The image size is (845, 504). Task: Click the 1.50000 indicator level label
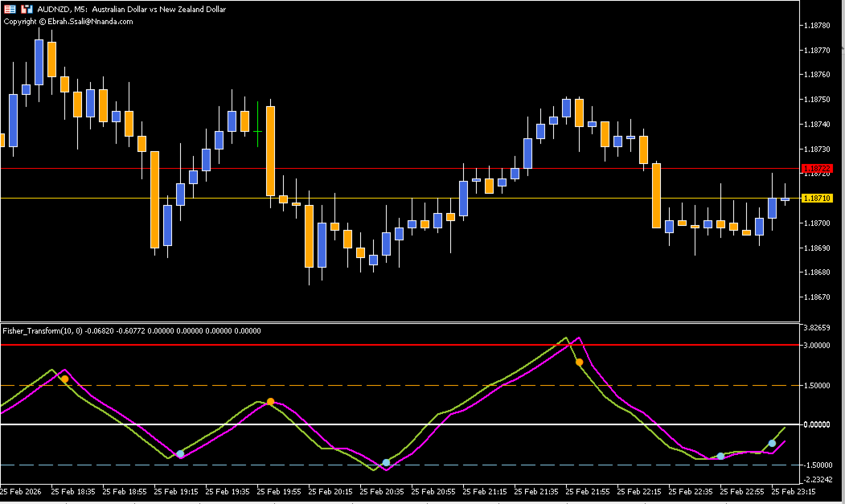tap(816, 385)
